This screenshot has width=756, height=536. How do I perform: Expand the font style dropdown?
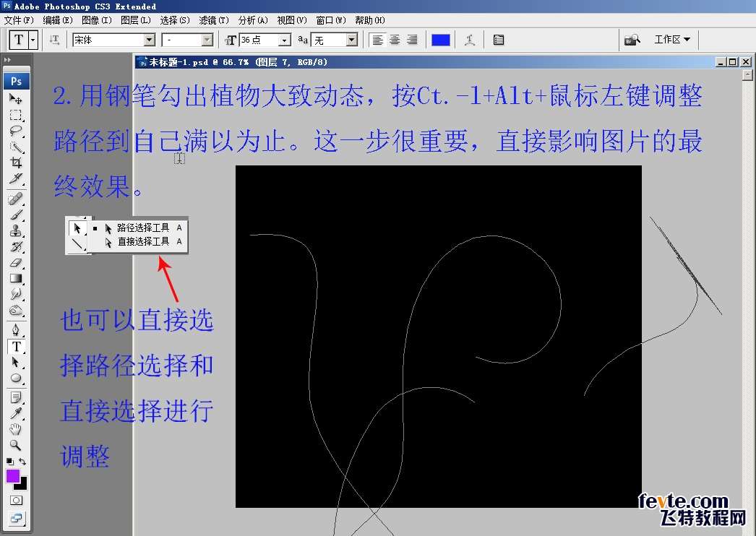pyautogui.click(x=207, y=40)
